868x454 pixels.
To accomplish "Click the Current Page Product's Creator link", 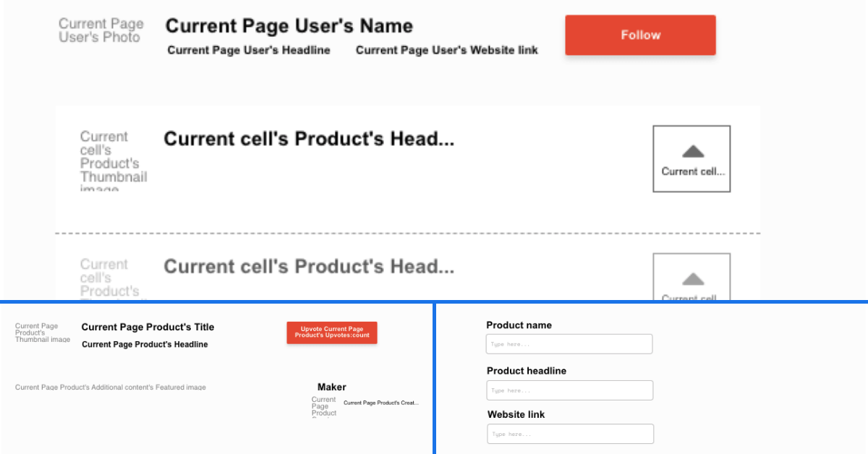I will click(x=380, y=403).
